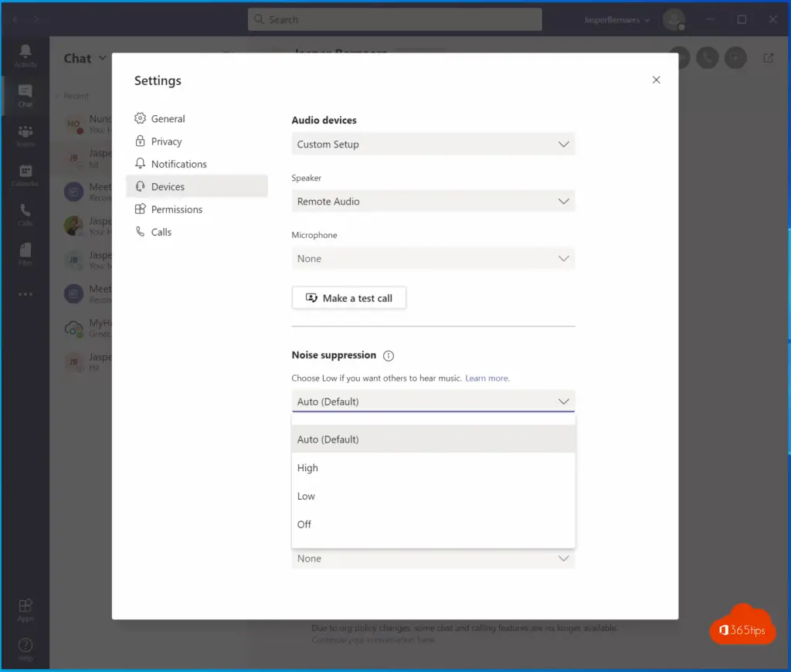Open the General settings section

click(197, 118)
